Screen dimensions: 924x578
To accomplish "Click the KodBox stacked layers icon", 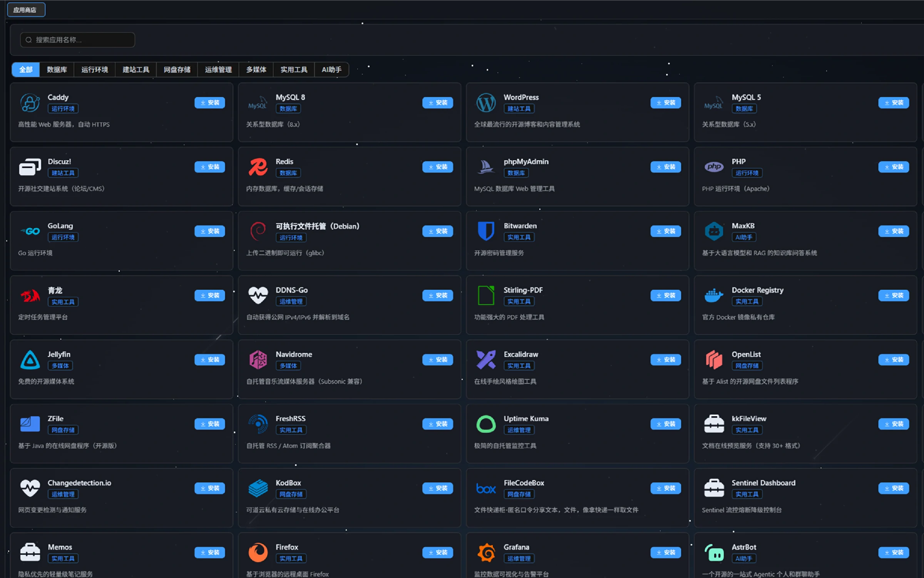I will coord(258,489).
